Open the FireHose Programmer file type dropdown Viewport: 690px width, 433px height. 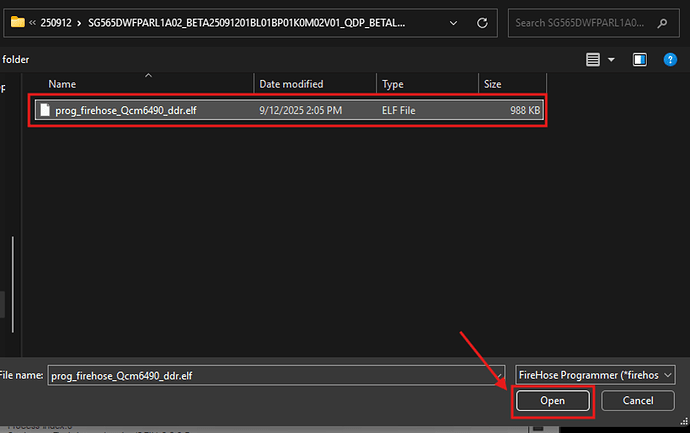pos(595,375)
